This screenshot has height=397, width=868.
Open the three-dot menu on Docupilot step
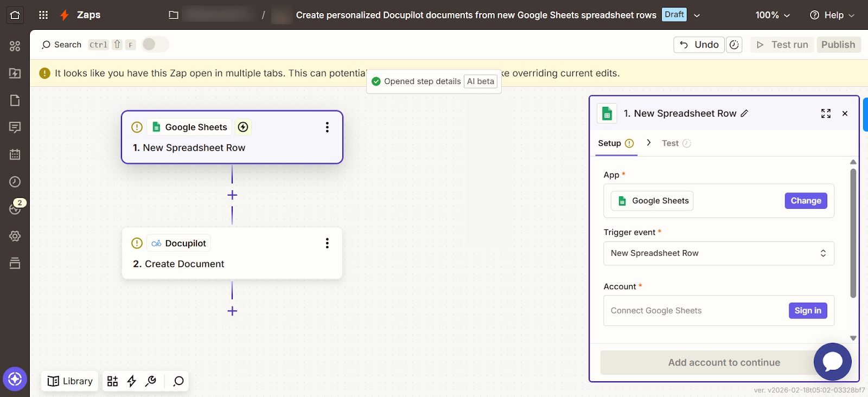[x=327, y=243]
